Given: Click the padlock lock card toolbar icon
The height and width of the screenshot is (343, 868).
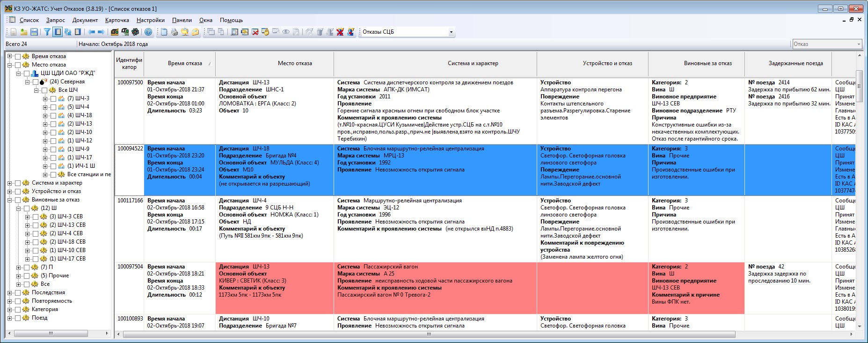Looking at the screenshot, I should pos(265,32).
